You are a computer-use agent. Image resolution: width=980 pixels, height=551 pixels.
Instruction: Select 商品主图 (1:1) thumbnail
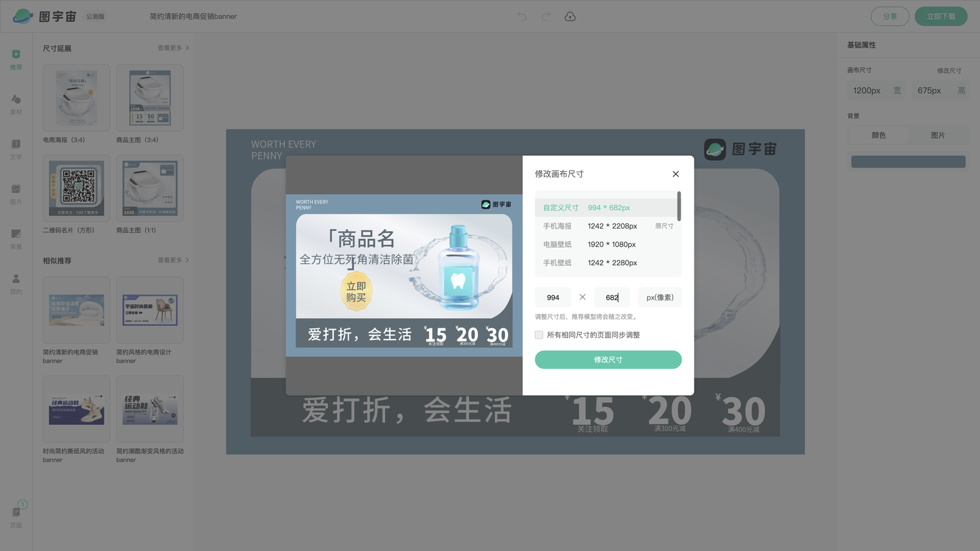coord(150,188)
